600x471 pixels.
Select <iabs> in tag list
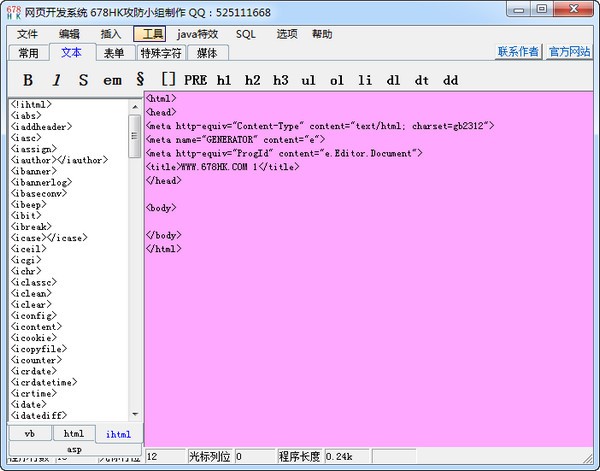(26, 116)
